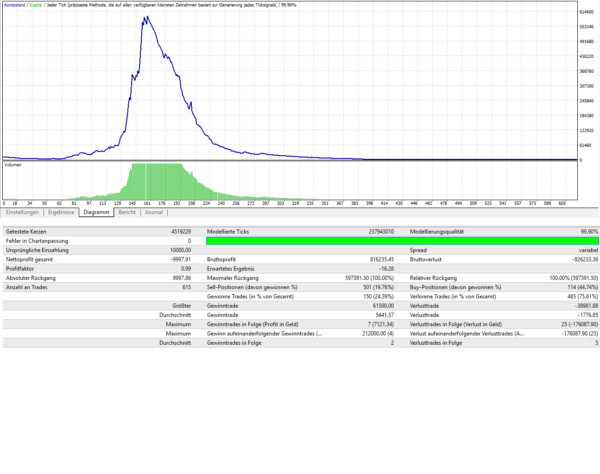This screenshot has height=474, width=600.
Task: Click 'Gewinn aufeinanderfolgender Gewinntrades' label
Action: (264, 334)
